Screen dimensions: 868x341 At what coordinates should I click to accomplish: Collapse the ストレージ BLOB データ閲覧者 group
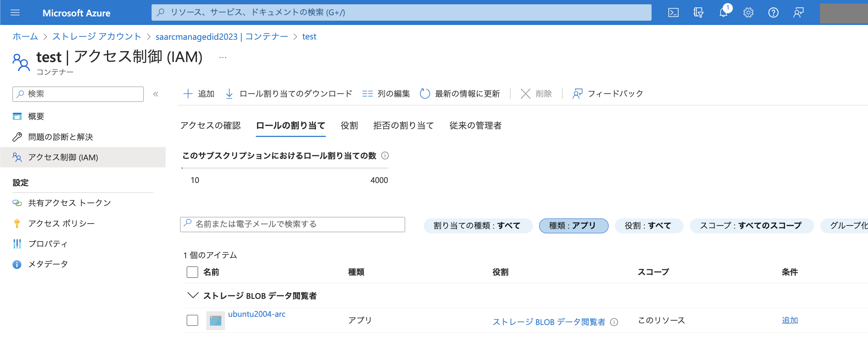pos(193,295)
